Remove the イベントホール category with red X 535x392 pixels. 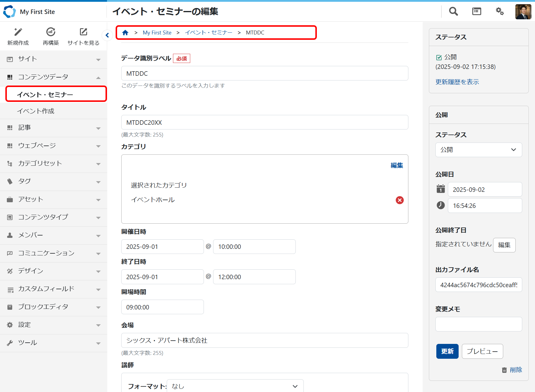[x=399, y=200]
